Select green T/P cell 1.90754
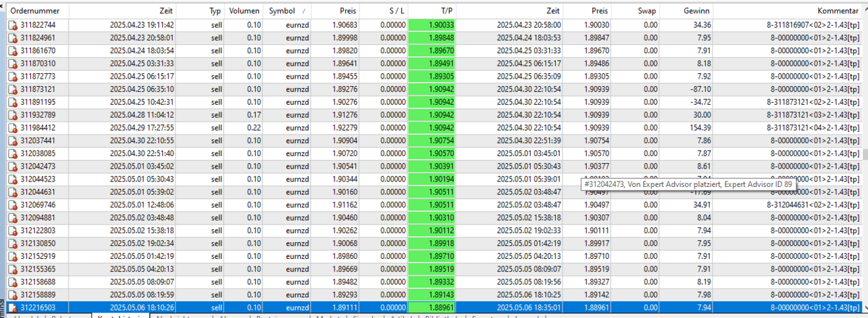 click(433, 141)
